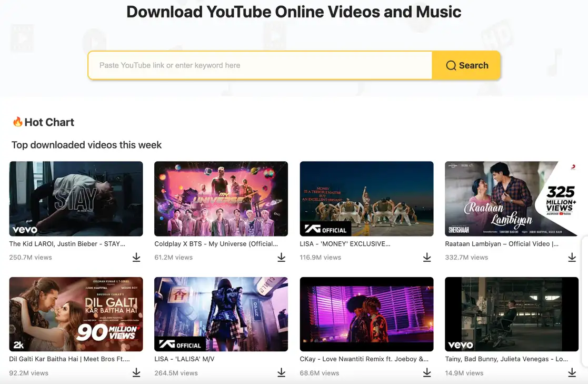Click title 'Tainy, Bad Bunny, Julieta Venegas - Lo...'
Screen dimensions: 588x384
[506, 359]
